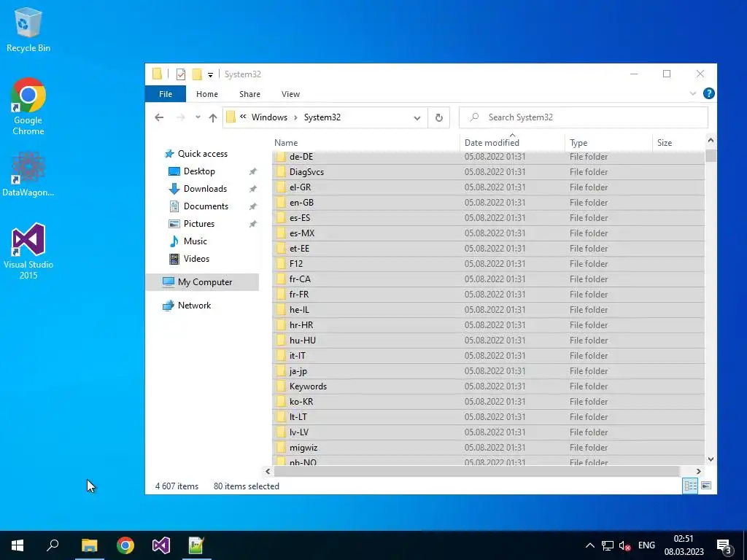This screenshot has height=560, width=747.
Task: Switch to Large icons view in status bar
Action: click(x=706, y=486)
